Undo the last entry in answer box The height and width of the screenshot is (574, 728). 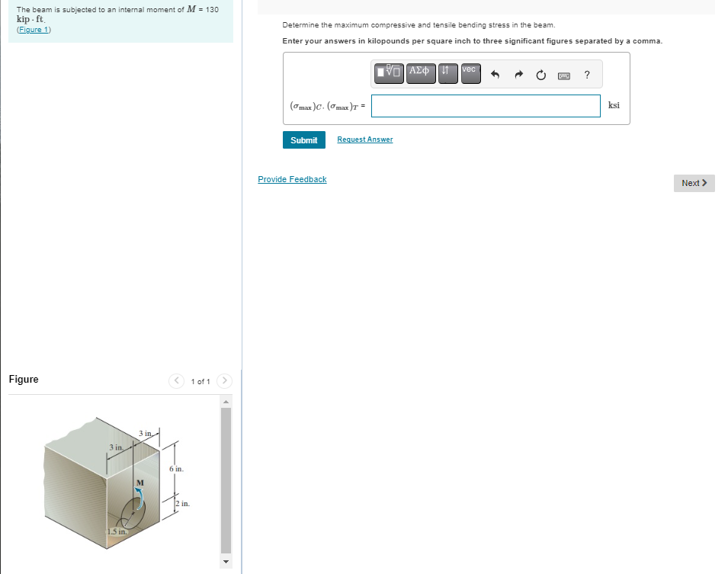tap(495, 75)
